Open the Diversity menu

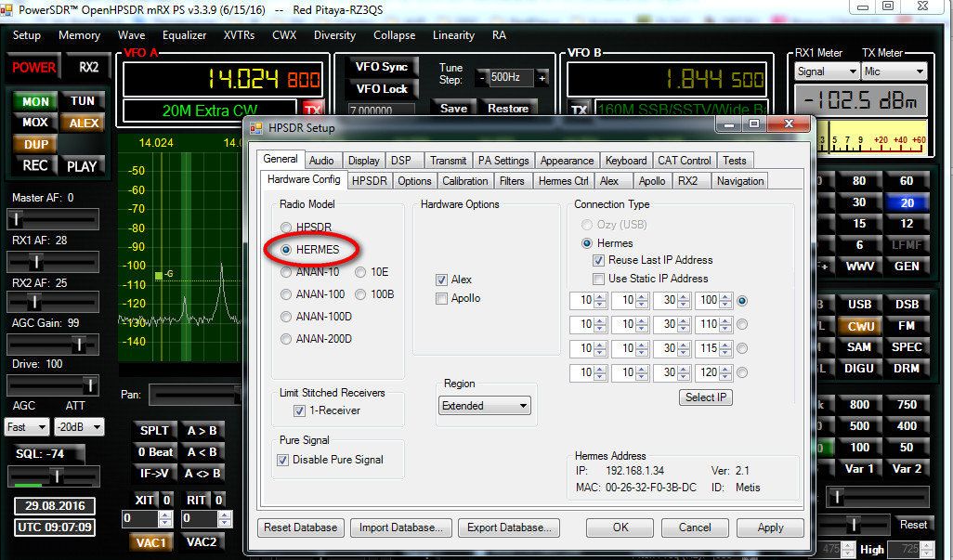[x=334, y=35]
